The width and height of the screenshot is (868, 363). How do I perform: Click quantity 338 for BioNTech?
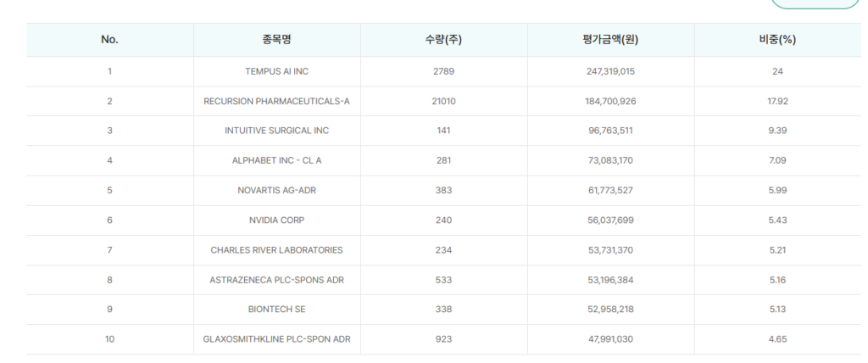pyautogui.click(x=443, y=310)
